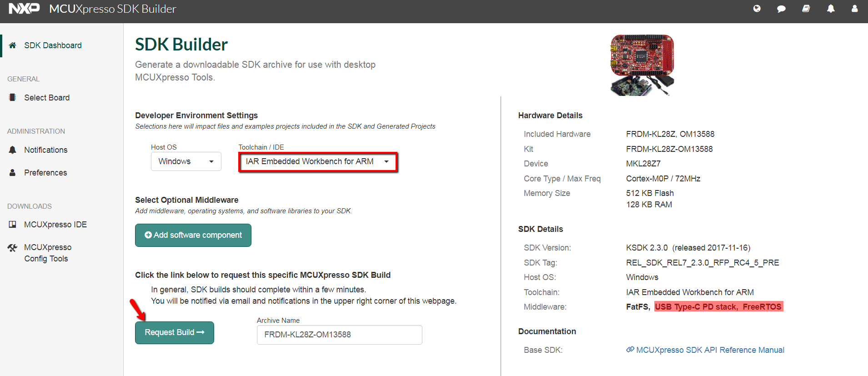Click the globe language icon in header
This screenshot has width=868, height=376.
click(x=757, y=9)
